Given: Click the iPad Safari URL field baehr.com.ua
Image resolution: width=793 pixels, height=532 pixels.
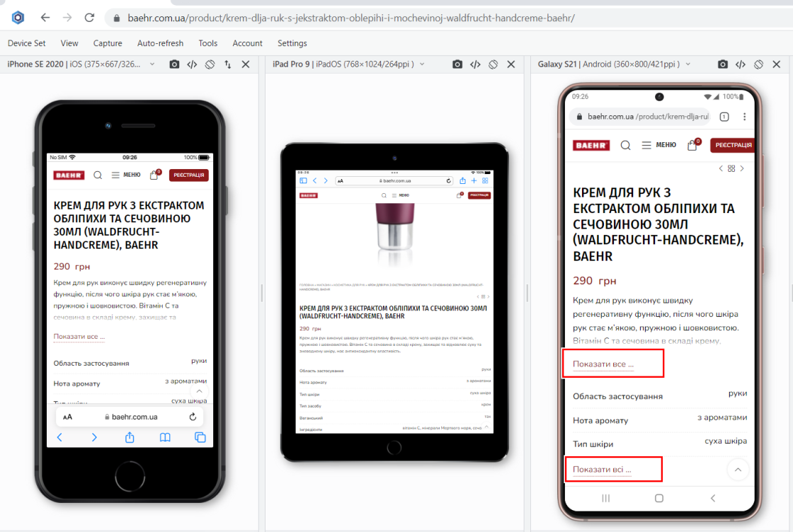Looking at the screenshot, I should click(x=394, y=180).
